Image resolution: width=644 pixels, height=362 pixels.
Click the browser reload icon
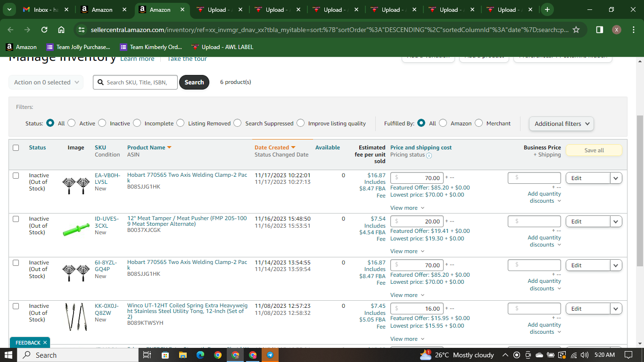pyautogui.click(x=44, y=30)
